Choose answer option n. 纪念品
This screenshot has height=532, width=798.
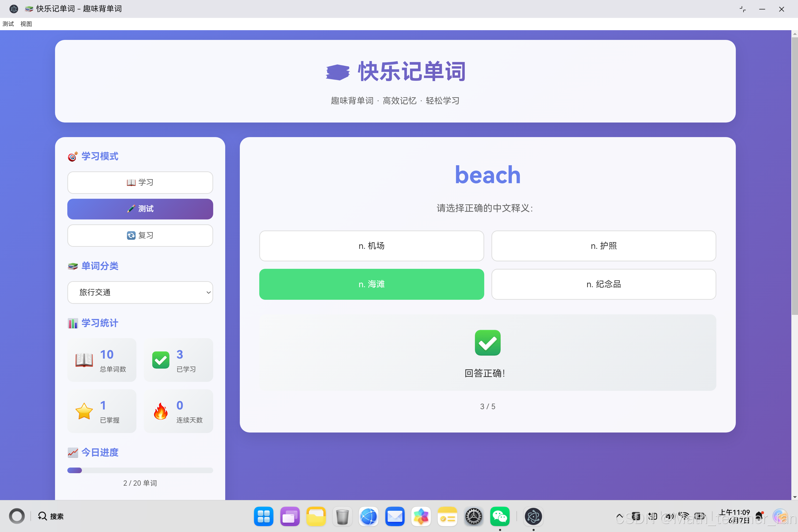tap(603, 284)
